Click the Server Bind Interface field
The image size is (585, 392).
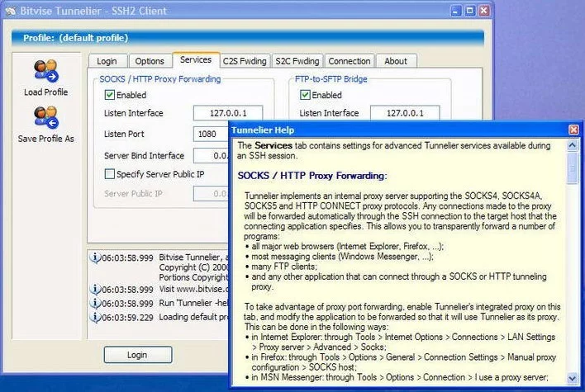pyautogui.click(x=211, y=155)
